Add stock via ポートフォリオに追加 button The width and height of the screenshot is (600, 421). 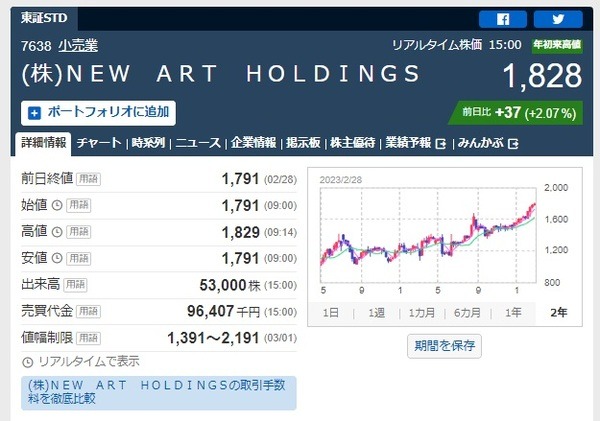[98, 112]
